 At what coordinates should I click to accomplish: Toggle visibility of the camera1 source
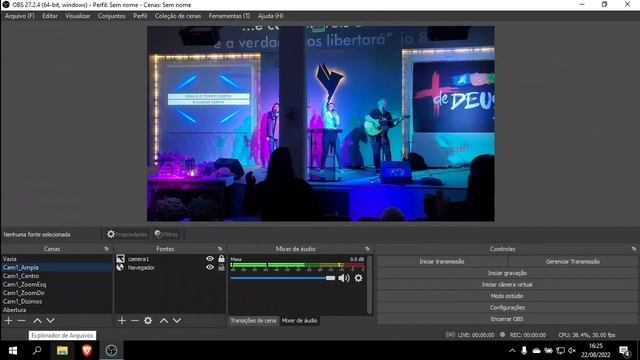210,259
